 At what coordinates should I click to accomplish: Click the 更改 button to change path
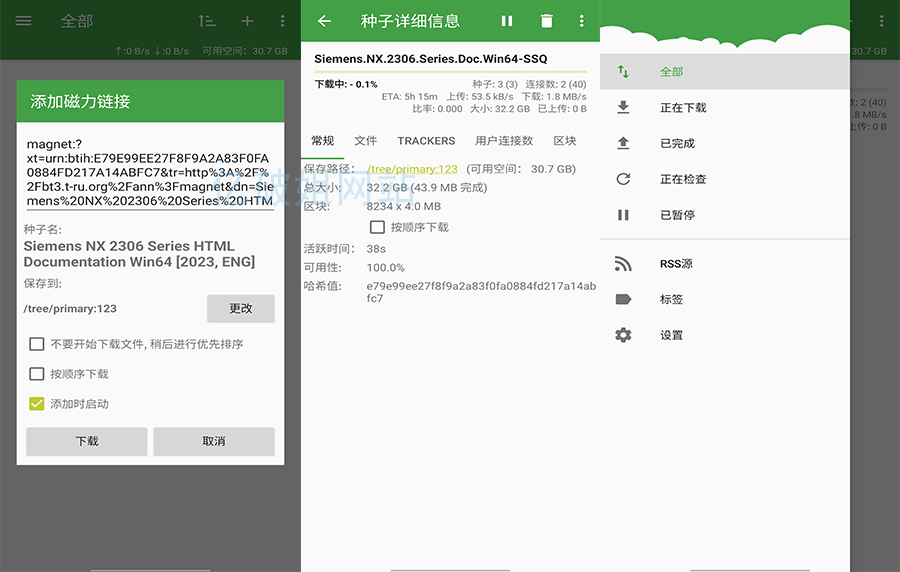(240, 309)
